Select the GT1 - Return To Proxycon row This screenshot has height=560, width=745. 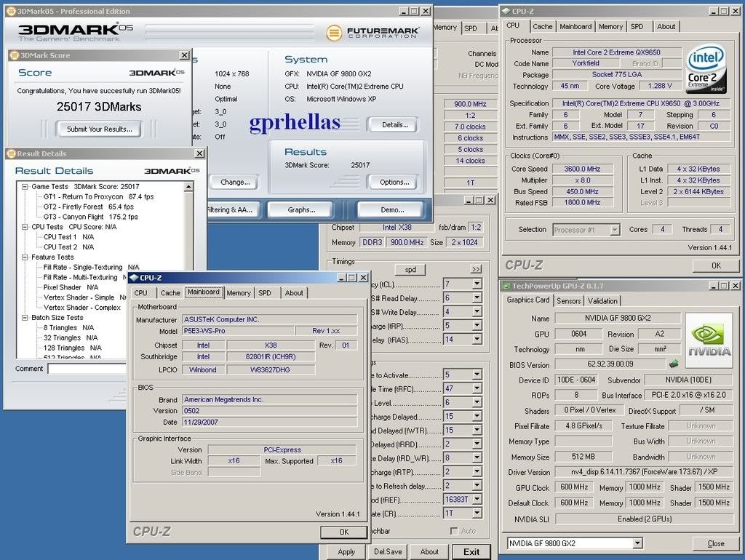[x=98, y=196]
